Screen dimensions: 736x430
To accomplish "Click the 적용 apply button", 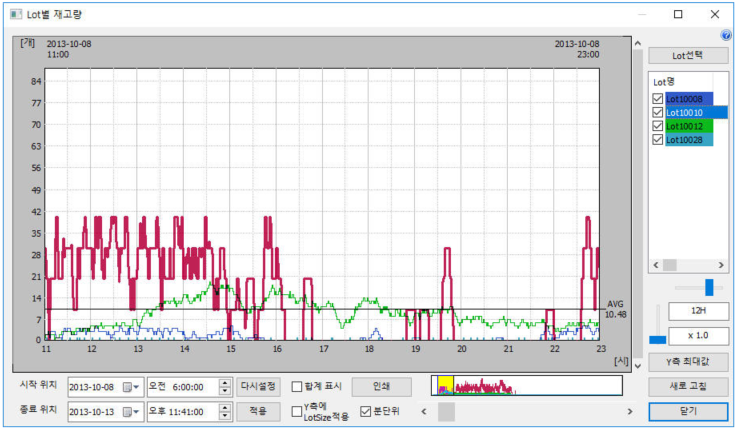I will tap(258, 411).
